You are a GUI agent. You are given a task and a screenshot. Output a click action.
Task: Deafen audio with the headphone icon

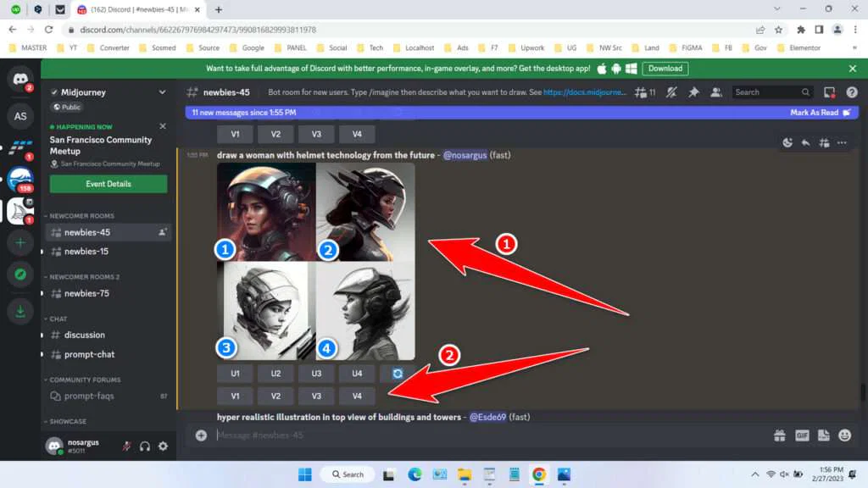click(144, 446)
